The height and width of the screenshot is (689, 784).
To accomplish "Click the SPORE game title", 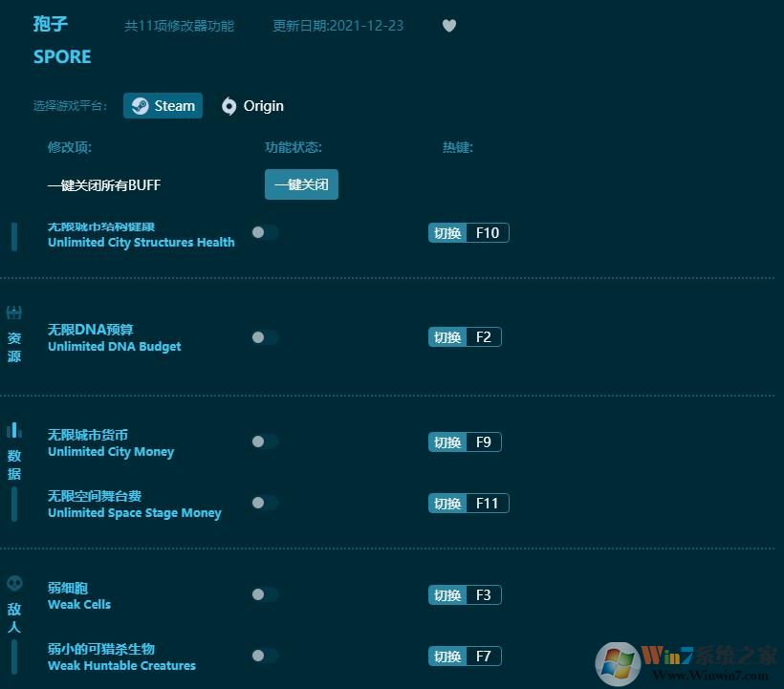I will [x=62, y=56].
